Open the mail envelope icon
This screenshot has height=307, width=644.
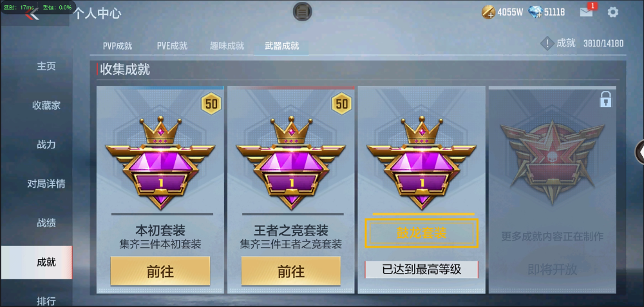coord(586,12)
